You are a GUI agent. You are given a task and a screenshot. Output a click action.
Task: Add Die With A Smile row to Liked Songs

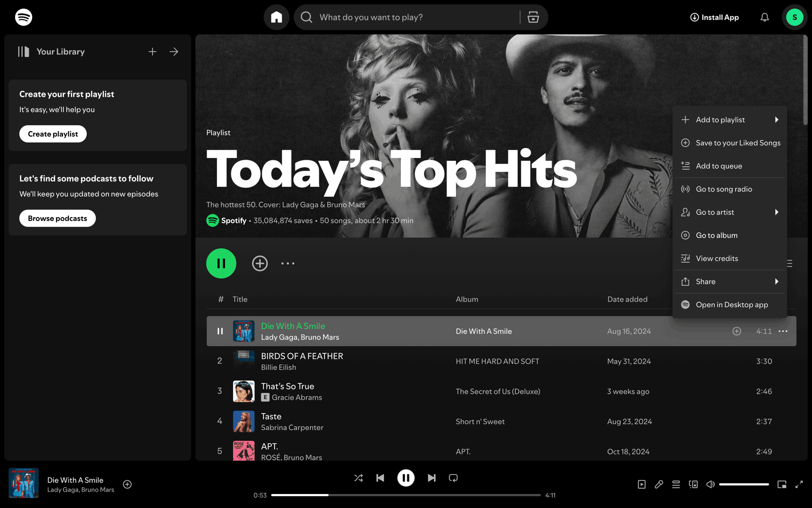tap(737, 331)
